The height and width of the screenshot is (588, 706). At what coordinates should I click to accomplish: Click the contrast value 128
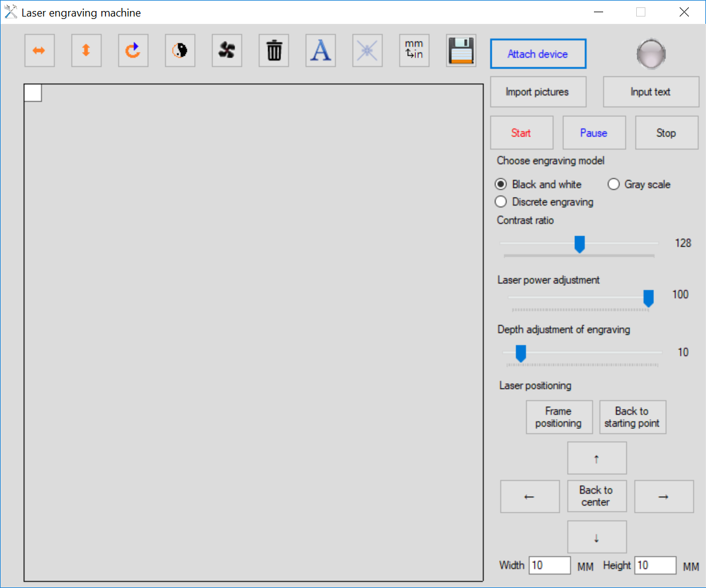pos(683,244)
